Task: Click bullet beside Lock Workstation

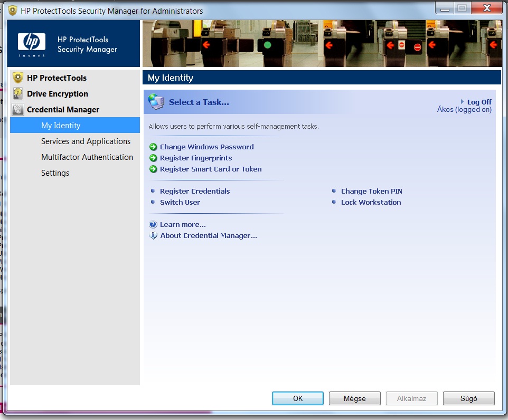Action: [x=334, y=202]
